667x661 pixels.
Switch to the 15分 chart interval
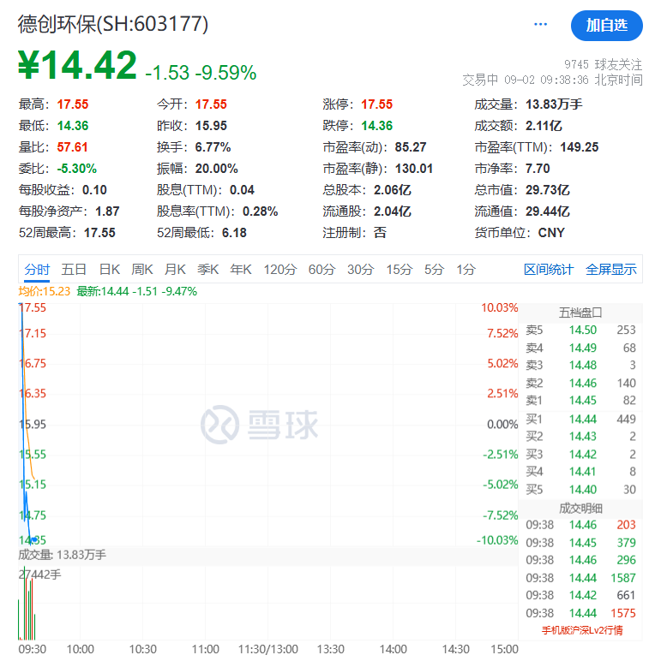coord(399,269)
